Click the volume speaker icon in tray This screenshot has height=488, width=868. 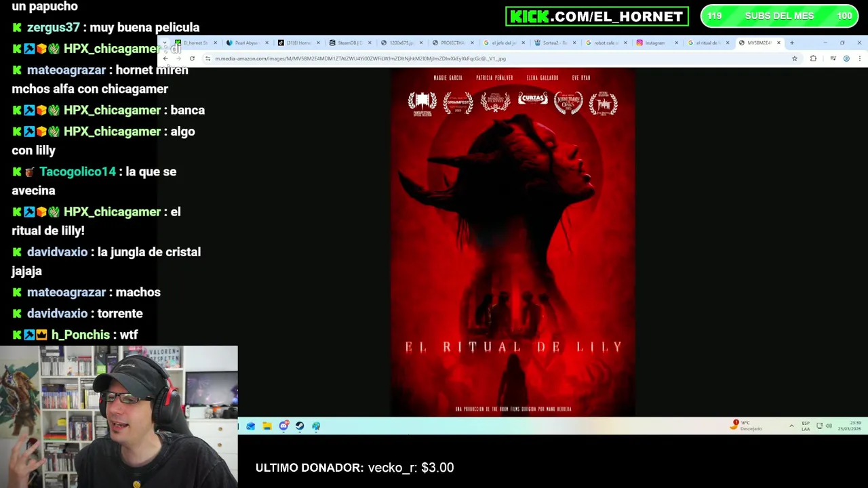pyautogui.click(x=829, y=426)
